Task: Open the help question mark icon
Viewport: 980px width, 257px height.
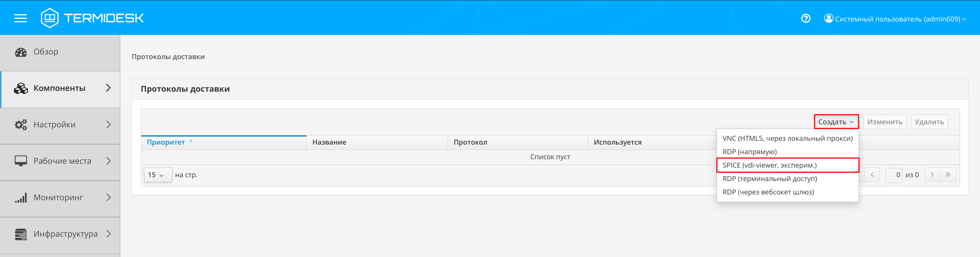Action: (806, 18)
